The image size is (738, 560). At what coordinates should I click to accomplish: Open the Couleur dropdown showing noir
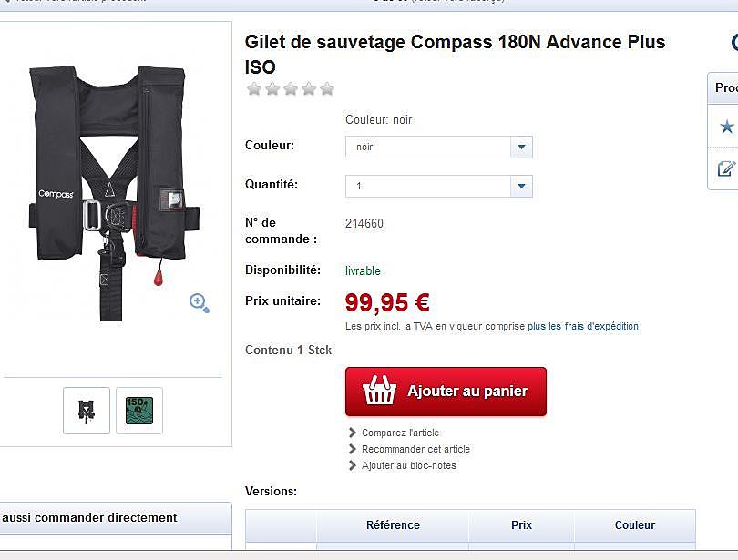(x=438, y=148)
